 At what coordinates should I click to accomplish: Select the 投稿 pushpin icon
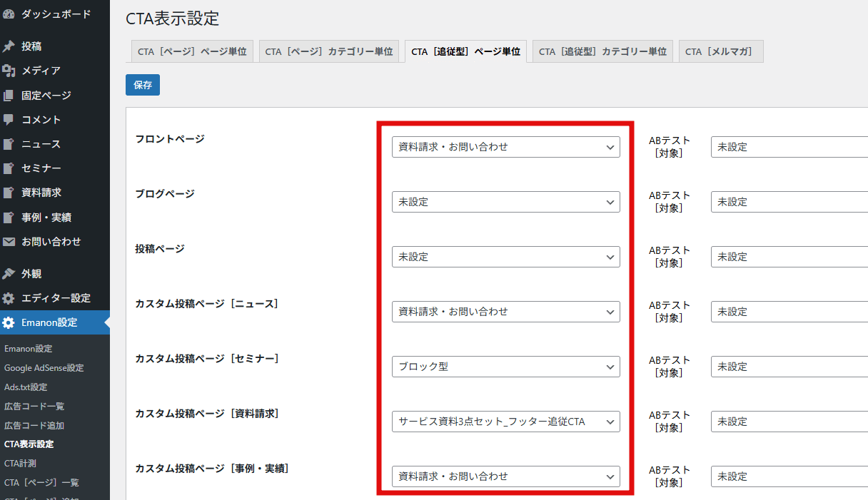coord(11,46)
